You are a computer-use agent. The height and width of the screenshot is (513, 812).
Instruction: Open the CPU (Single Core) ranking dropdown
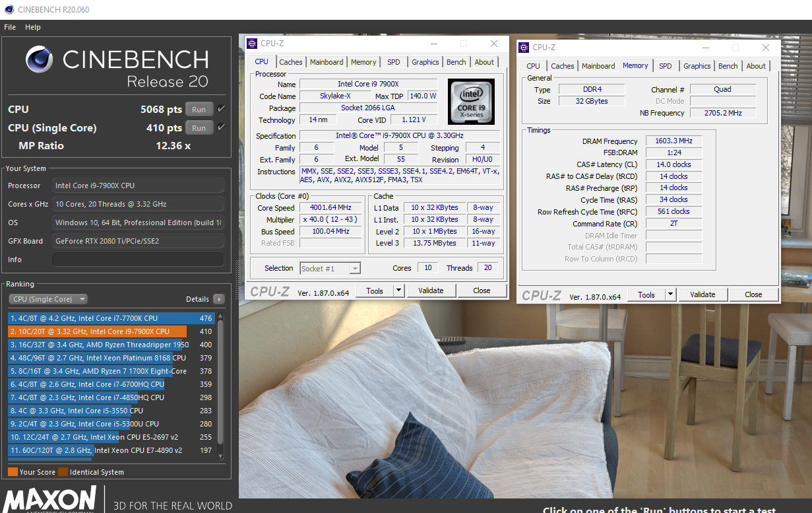[47, 299]
